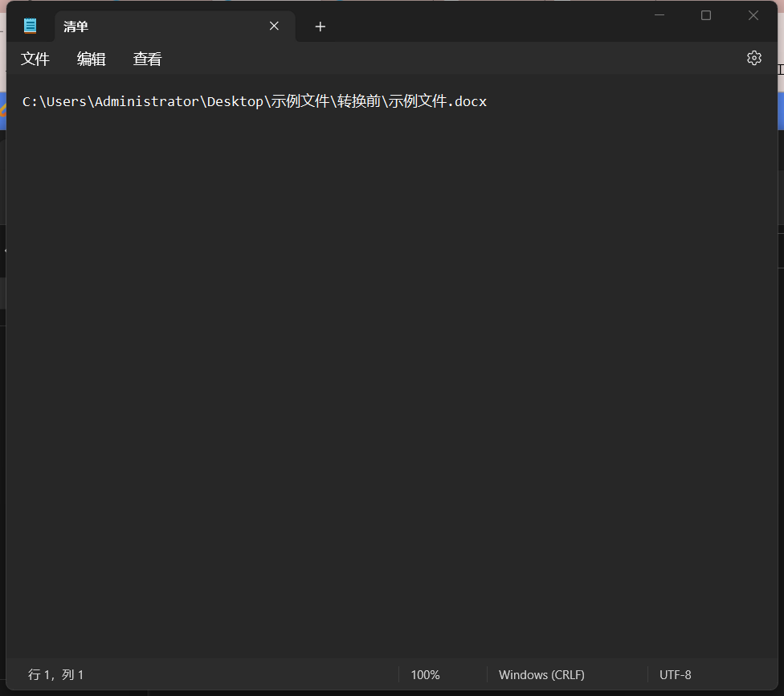Open Notepad settings via the gear icon
The height and width of the screenshot is (696, 784).
(x=753, y=57)
